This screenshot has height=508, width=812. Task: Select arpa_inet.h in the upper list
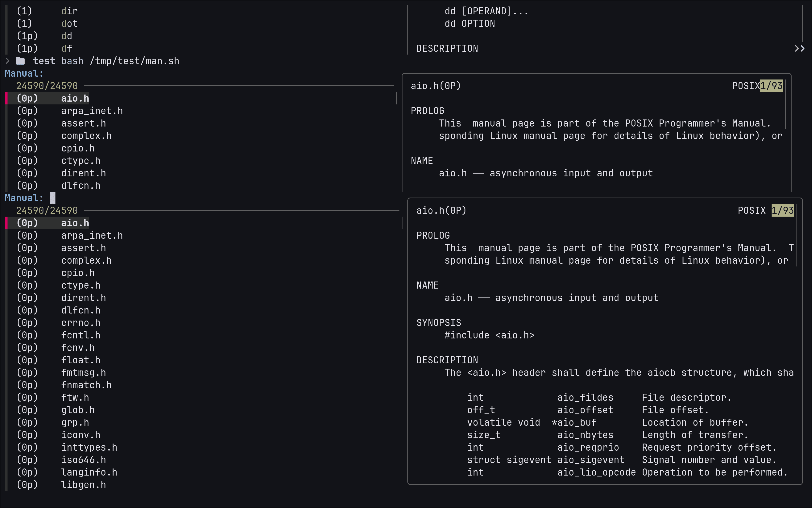click(x=92, y=111)
